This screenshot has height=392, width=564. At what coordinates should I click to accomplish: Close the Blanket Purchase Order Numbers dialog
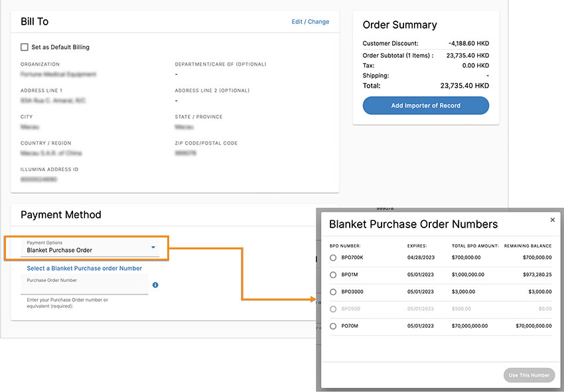point(553,220)
